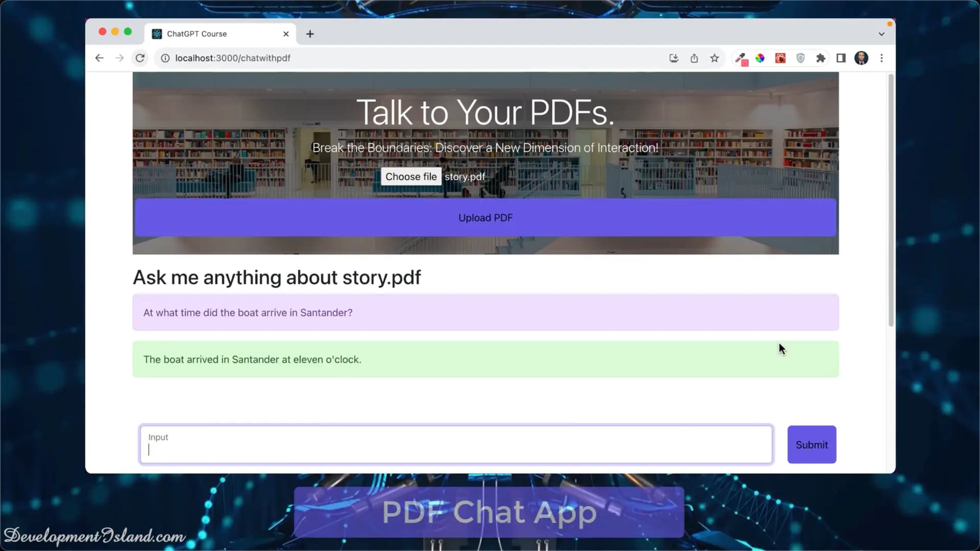
Task: Click the red extension icon with badge
Action: 780,58
